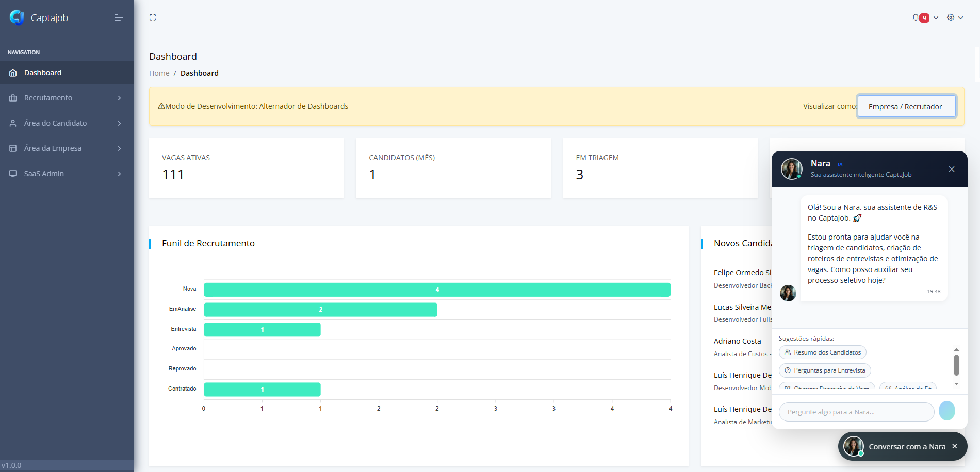
Task: Open SaaS Admin menu item
Action: (67, 174)
